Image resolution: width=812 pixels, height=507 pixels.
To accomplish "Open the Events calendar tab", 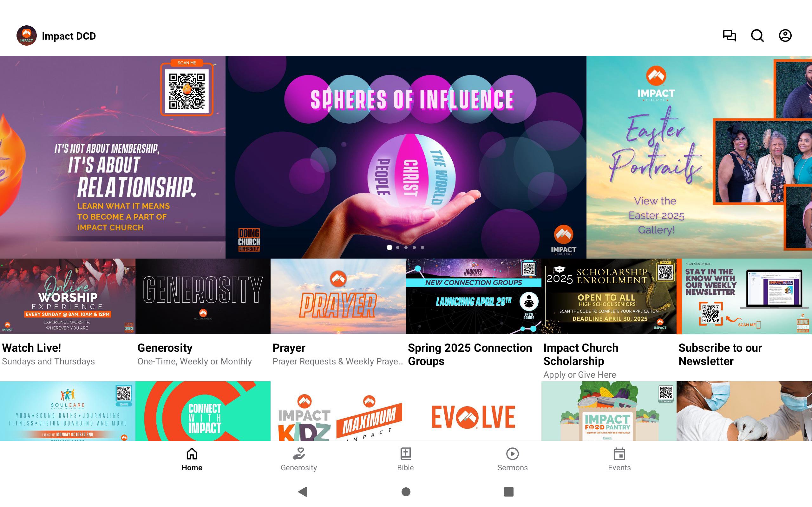I will click(619, 459).
